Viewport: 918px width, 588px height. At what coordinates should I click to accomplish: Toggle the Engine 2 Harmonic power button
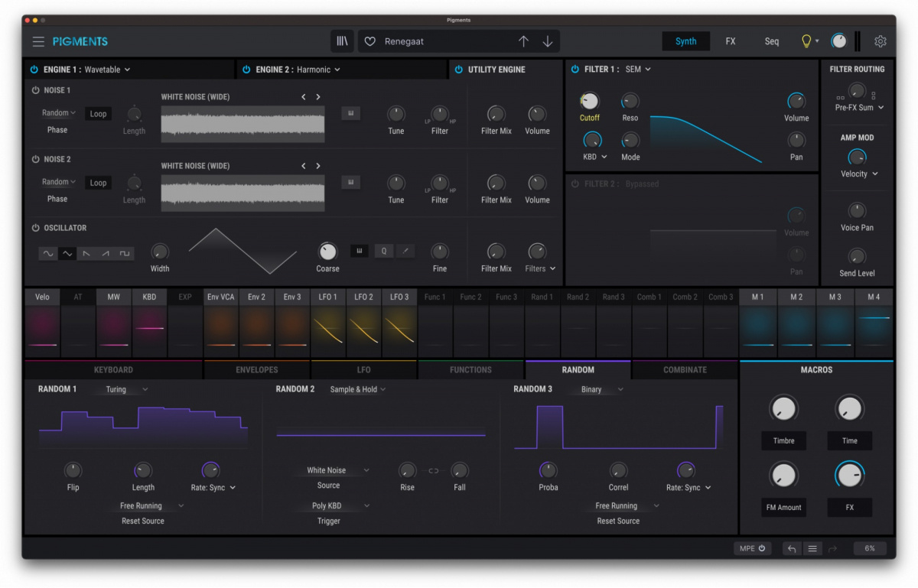click(246, 69)
